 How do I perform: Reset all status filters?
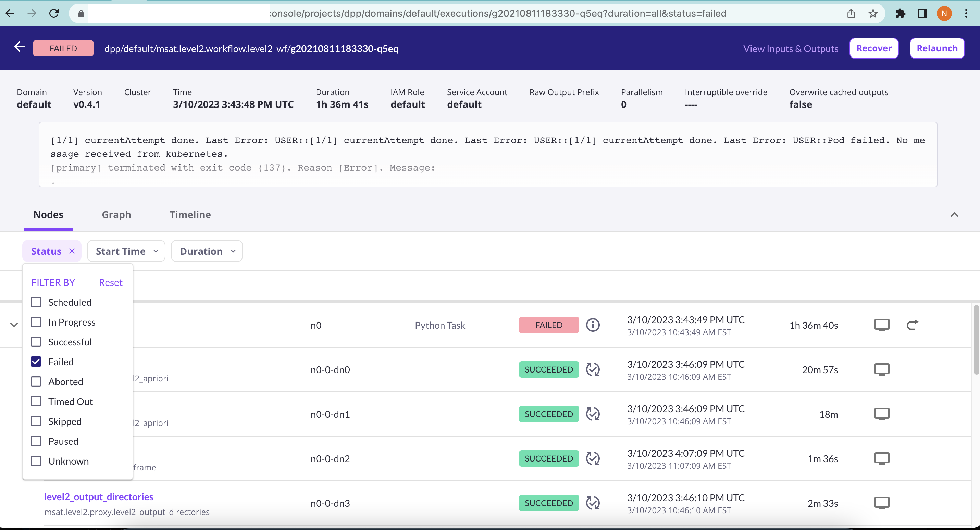coord(110,282)
